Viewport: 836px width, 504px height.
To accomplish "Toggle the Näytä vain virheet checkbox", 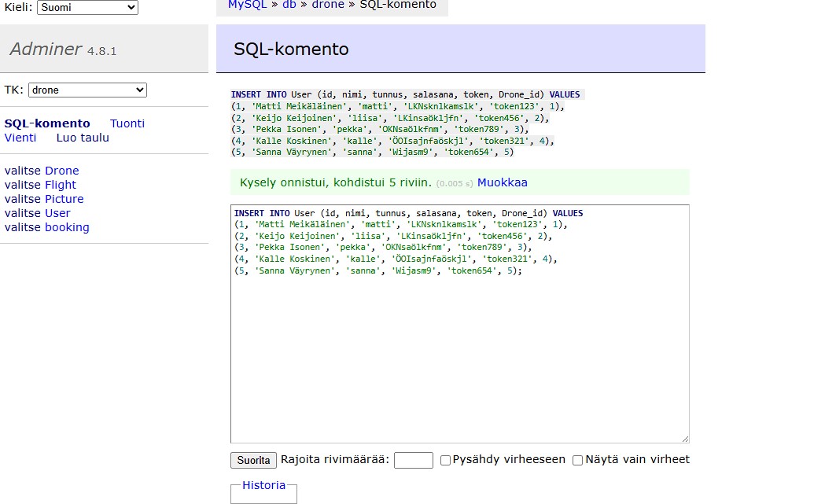I will (577, 460).
